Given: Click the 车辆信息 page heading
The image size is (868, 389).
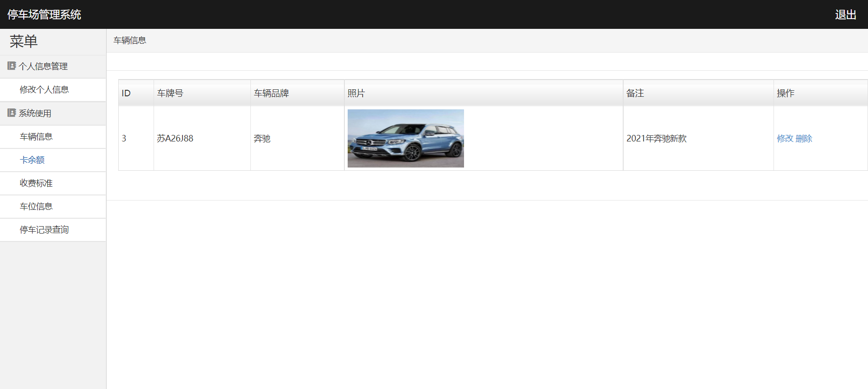Looking at the screenshot, I should pyautogui.click(x=130, y=41).
